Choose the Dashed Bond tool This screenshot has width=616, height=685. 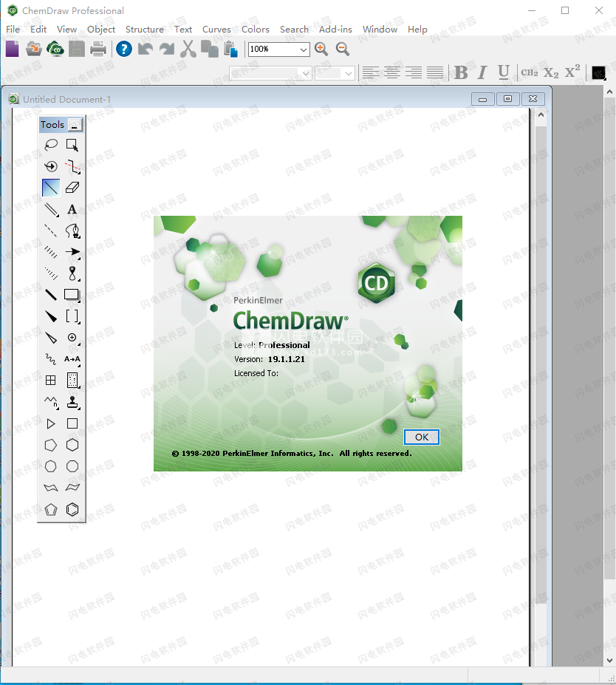pos(51,231)
